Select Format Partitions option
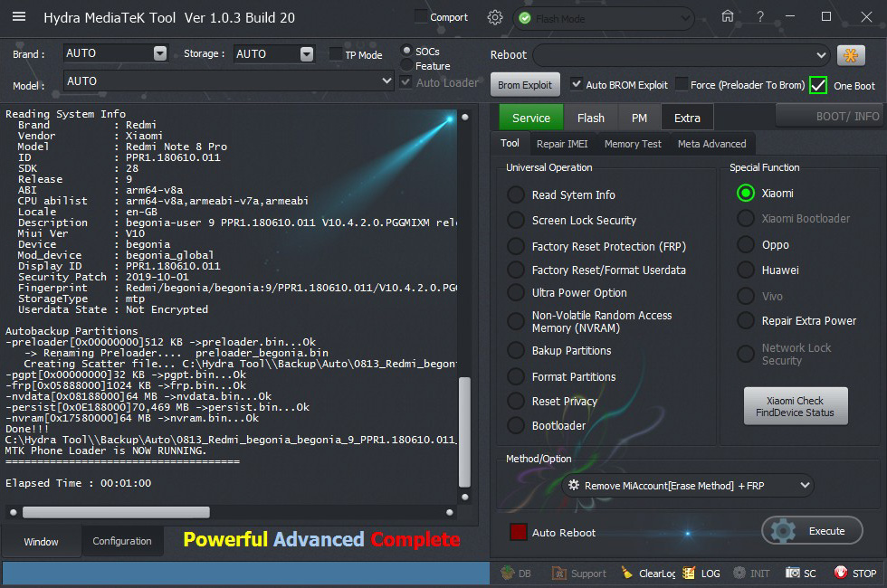Viewport: 887px width, 588px height. pos(515,376)
